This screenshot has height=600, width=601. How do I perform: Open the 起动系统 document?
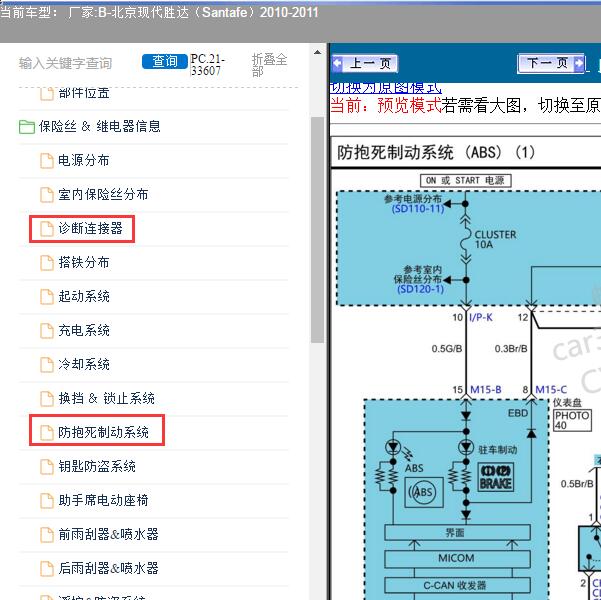pos(84,296)
